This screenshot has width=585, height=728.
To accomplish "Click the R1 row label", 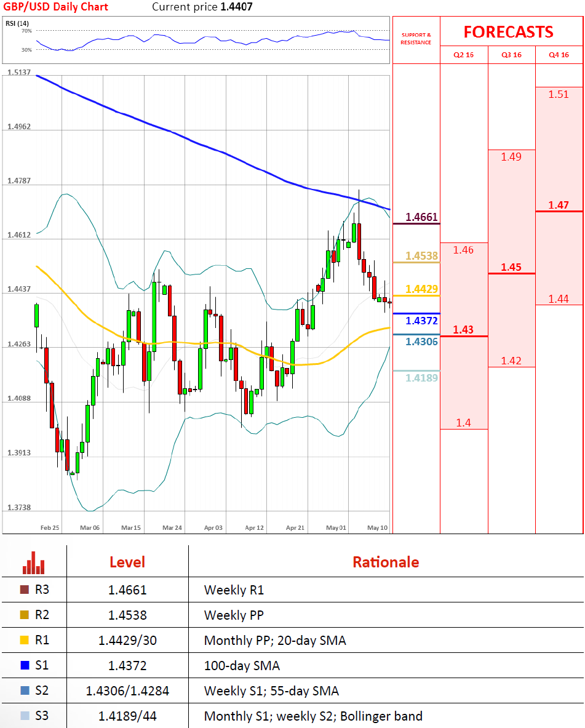I will pos(42,640).
